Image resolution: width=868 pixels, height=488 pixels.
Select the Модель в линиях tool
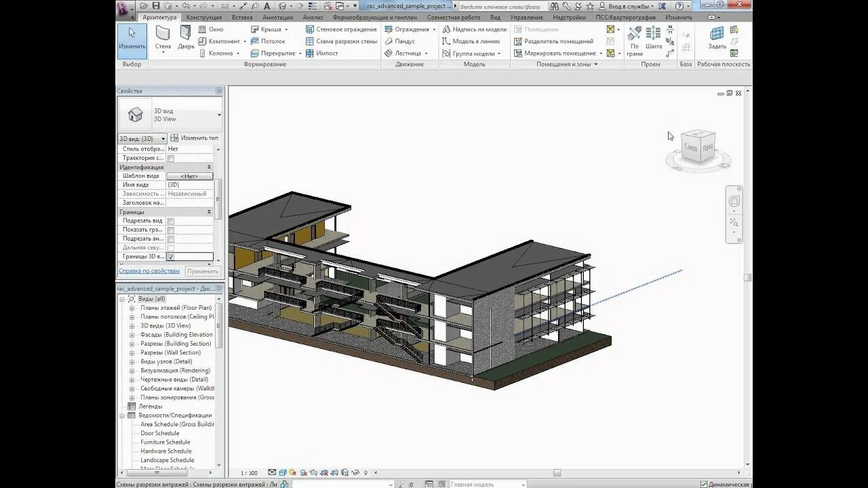tap(471, 41)
